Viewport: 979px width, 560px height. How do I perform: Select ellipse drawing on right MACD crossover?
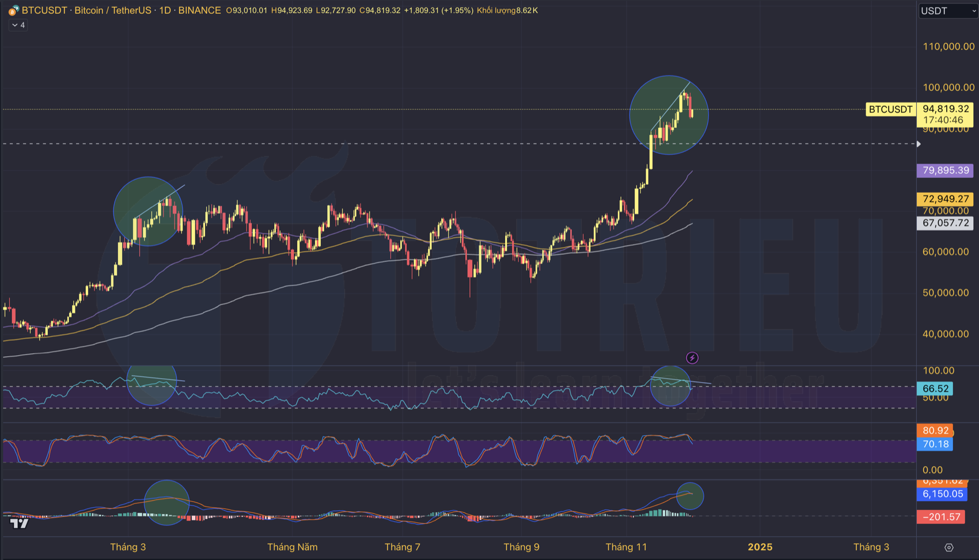pos(689,496)
